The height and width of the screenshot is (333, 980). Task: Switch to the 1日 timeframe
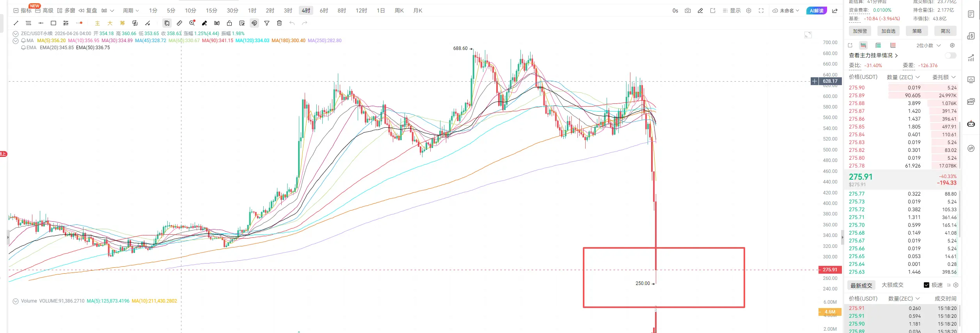click(381, 11)
